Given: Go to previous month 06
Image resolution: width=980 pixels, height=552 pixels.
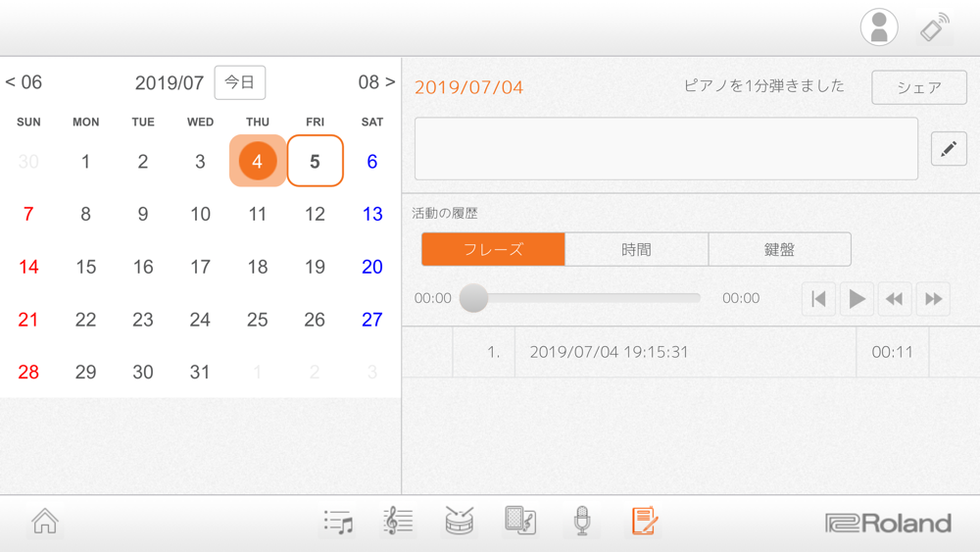Looking at the screenshot, I should click(x=24, y=82).
